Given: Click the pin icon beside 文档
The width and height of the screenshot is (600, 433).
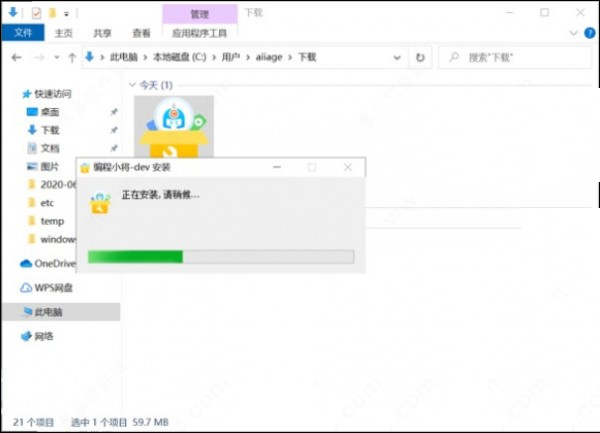Looking at the screenshot, I should coord(114,148).
